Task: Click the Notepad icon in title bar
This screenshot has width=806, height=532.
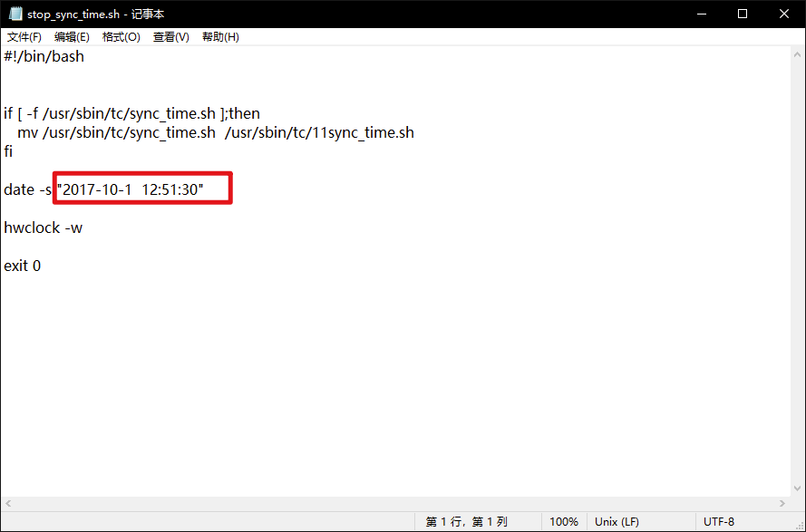Action: point(15,14)
